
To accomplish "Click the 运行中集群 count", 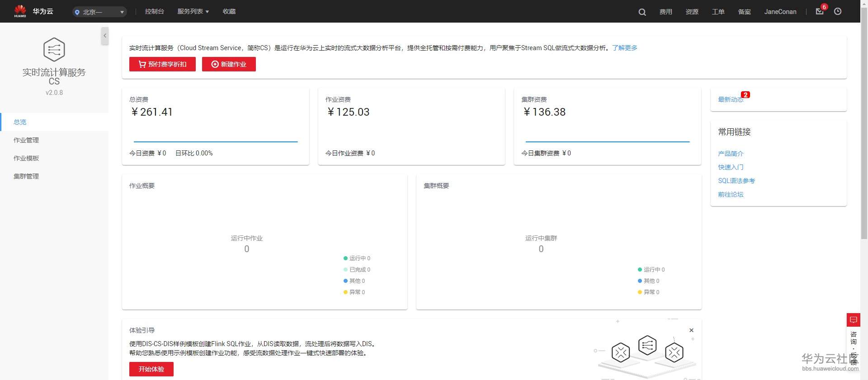I will pyautogui.click(x=541, y=249).
